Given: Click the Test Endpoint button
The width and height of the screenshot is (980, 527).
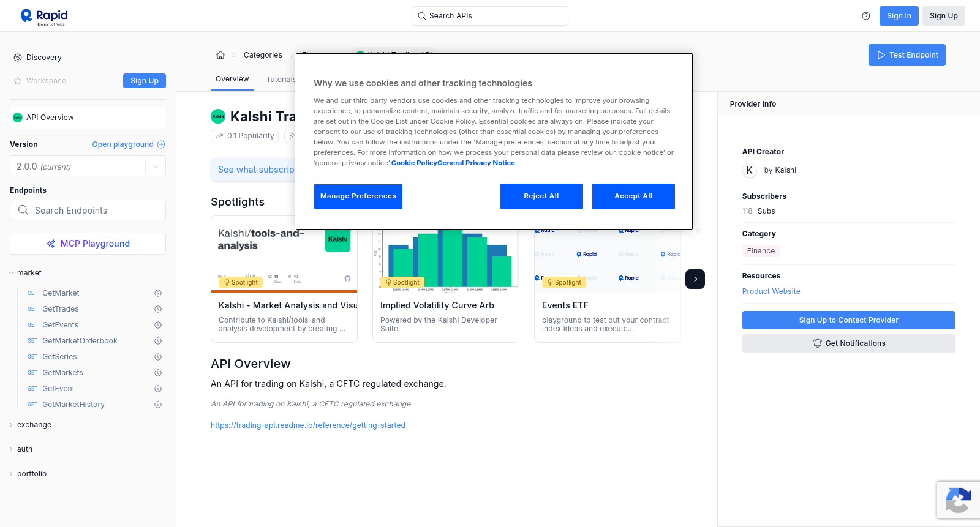Looking at the screenshot, I should tap(907, 55).
